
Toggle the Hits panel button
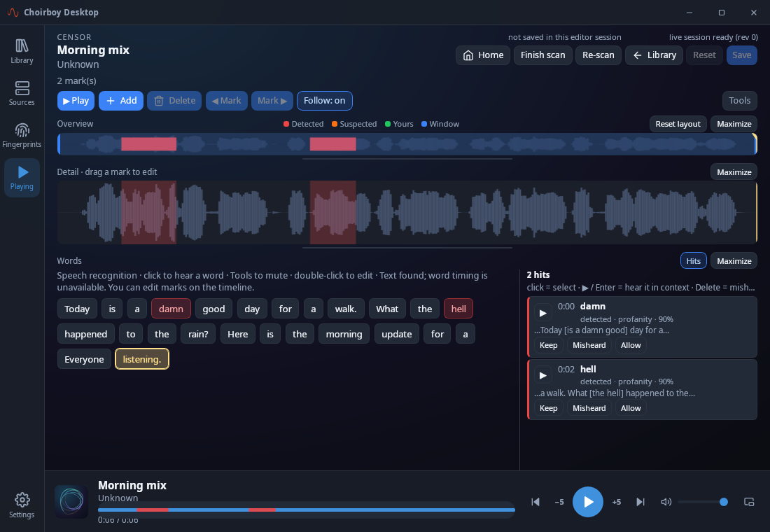[x=693, y=261]
